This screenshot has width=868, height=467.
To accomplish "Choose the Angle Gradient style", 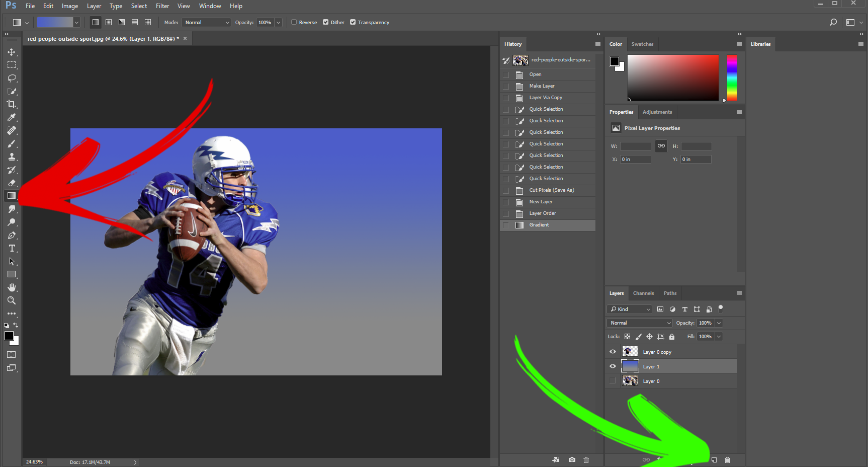I will point(122,22).
